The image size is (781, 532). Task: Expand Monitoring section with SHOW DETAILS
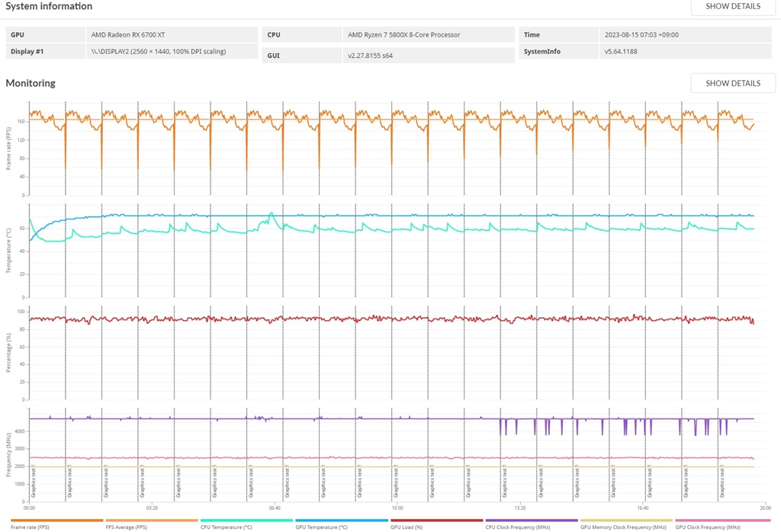733,83
